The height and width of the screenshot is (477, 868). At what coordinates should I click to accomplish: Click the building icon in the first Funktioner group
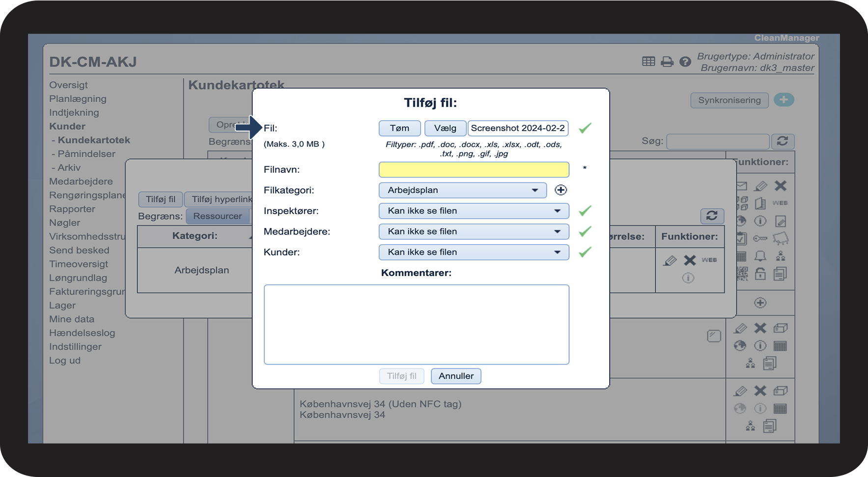pos(760,203)
